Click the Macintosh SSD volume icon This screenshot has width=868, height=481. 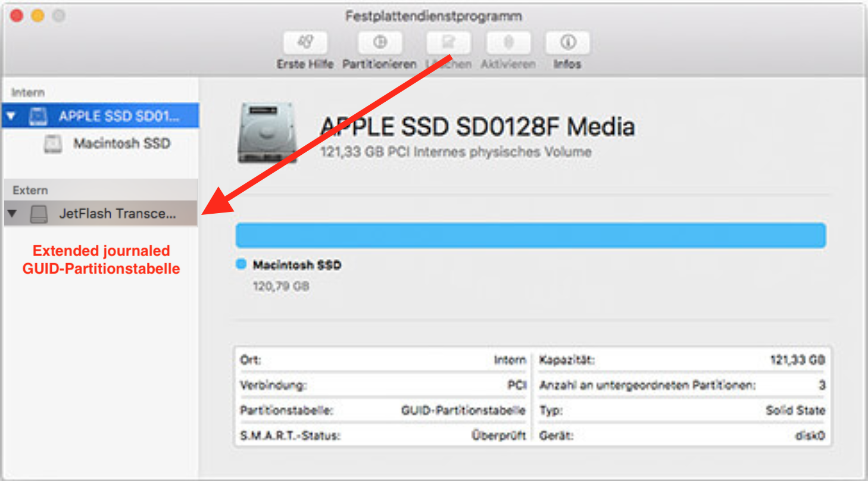click(x=53, y=143)
